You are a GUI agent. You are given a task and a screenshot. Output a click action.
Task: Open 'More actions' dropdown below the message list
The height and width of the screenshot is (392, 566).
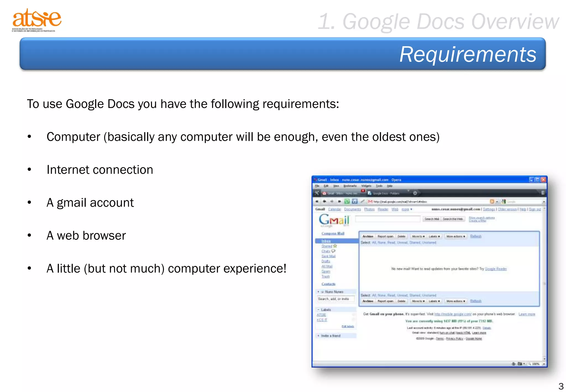456,301
